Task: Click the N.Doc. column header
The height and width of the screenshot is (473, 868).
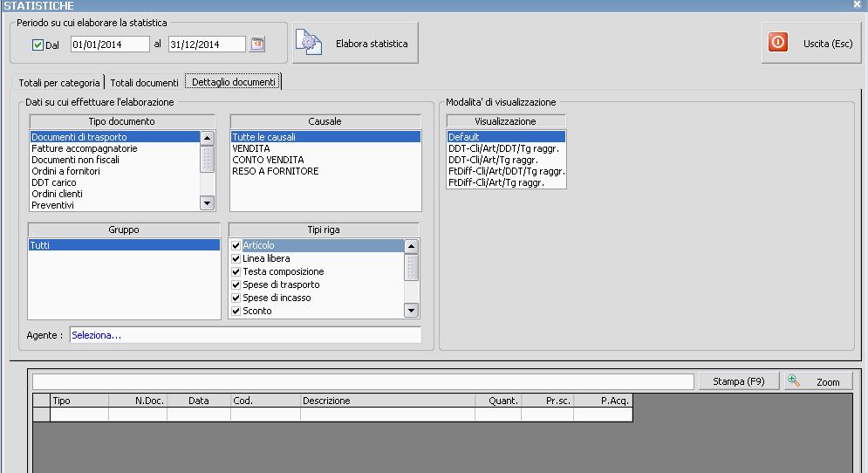Action: [138, 401]
